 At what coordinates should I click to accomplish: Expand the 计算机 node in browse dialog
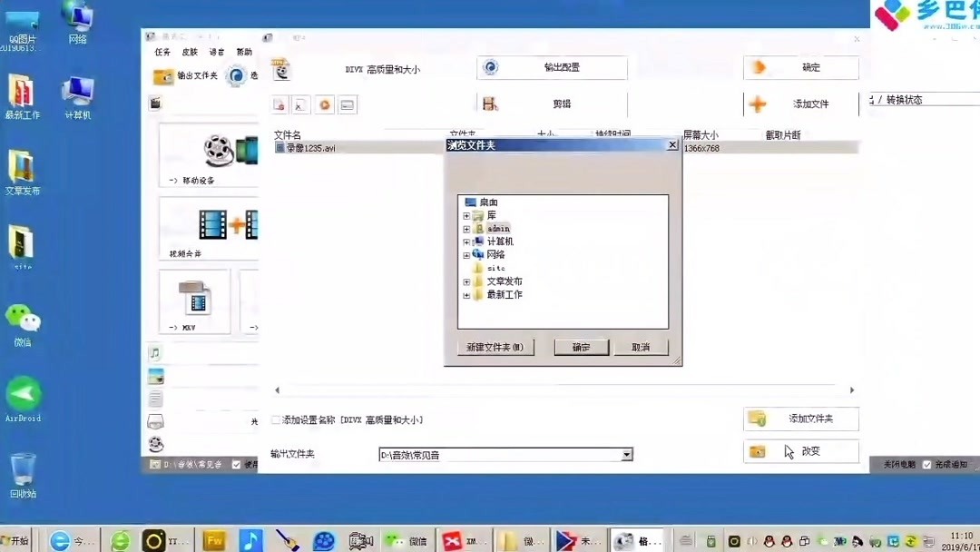467,241
